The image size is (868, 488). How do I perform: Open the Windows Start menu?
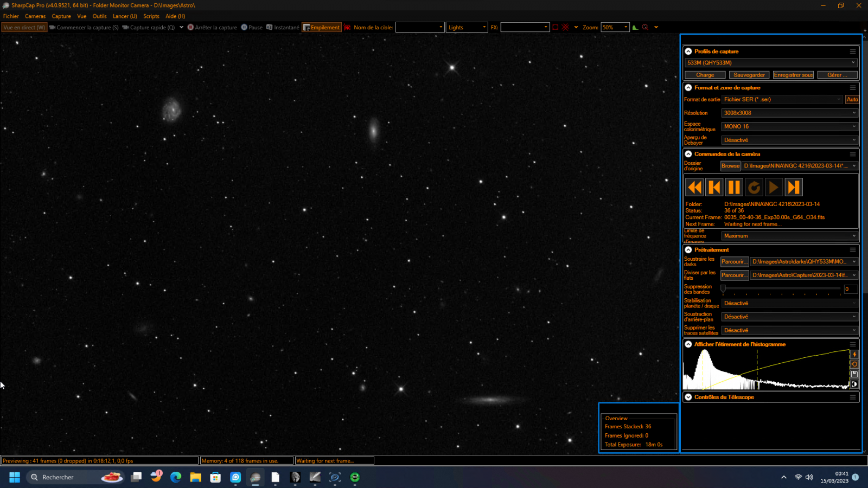coord(15,477)
